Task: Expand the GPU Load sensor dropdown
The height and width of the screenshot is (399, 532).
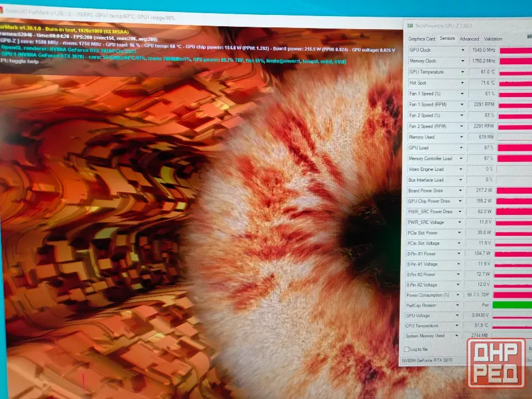Action: click(461, 148)
